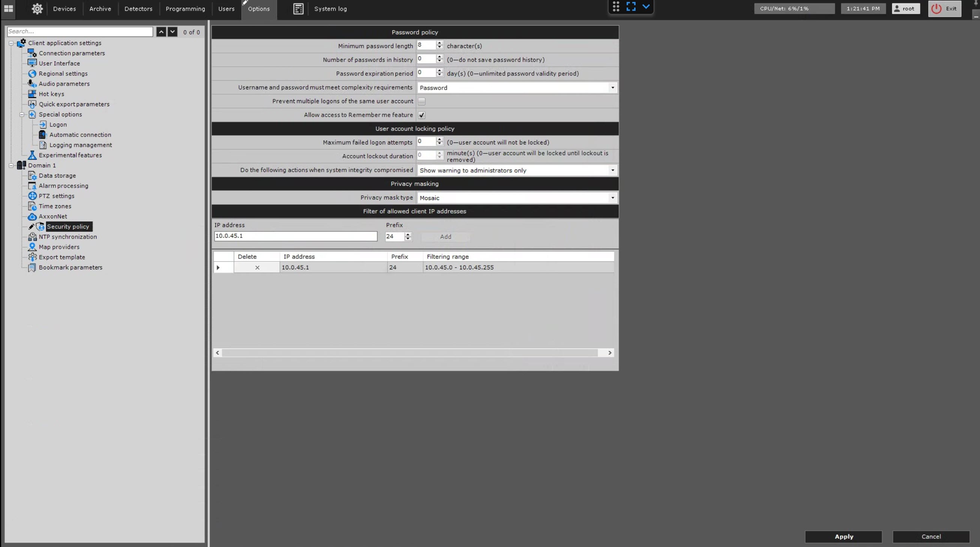980x547 pixels.
Task: Collapse the Domain 1 tree node
Action: pos(11,165)
